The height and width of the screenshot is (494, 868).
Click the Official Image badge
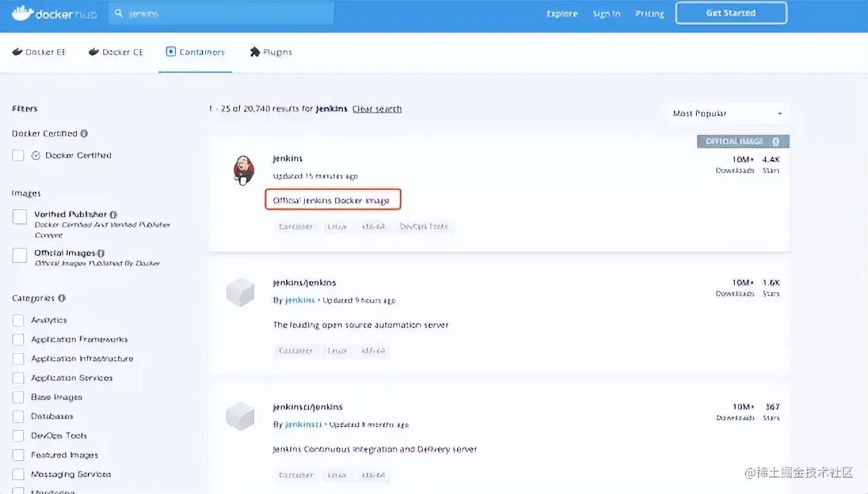743,142
